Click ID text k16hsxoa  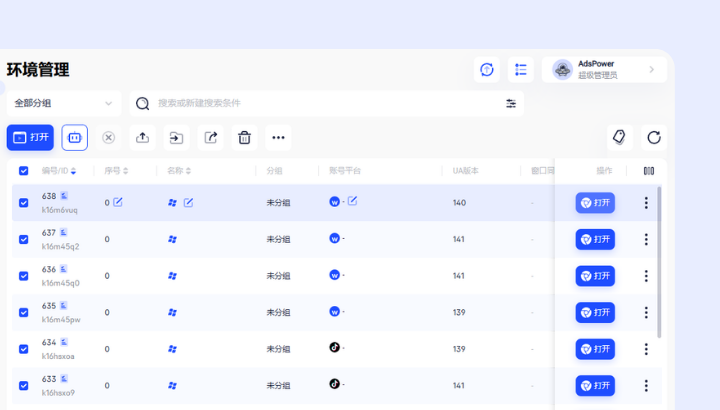pos(58,356)
